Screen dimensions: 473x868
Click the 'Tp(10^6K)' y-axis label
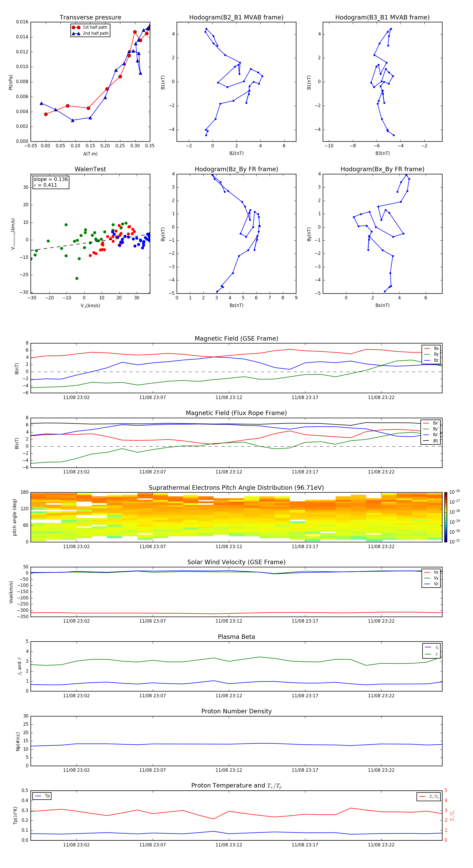pyautogui.click(x=15, y=815)
